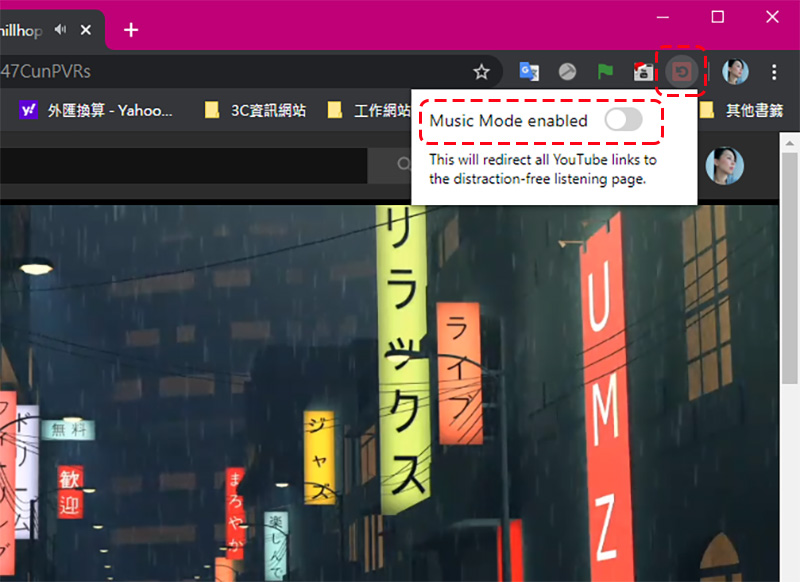
Task: Open the Chrome profile avatar
Action: coord(735,72)
